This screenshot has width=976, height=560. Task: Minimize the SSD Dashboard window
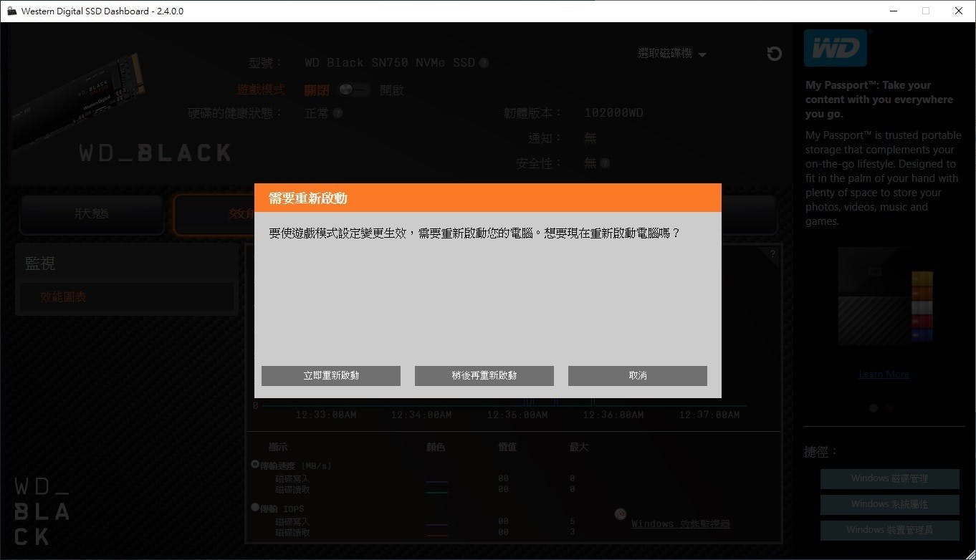click(893, 11)
